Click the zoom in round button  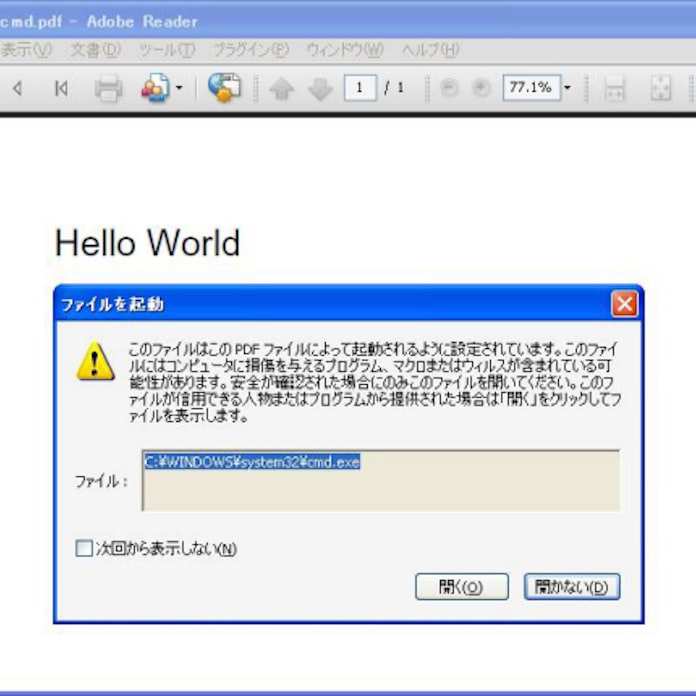pyautogui.click(x=481, y=88)
